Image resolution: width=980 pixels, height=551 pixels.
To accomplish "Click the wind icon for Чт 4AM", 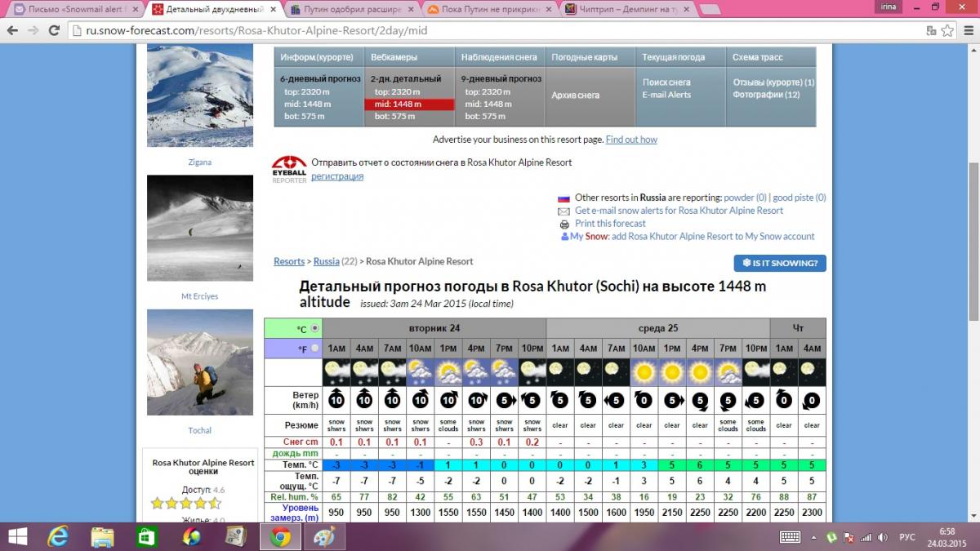I will pos(812,400).
